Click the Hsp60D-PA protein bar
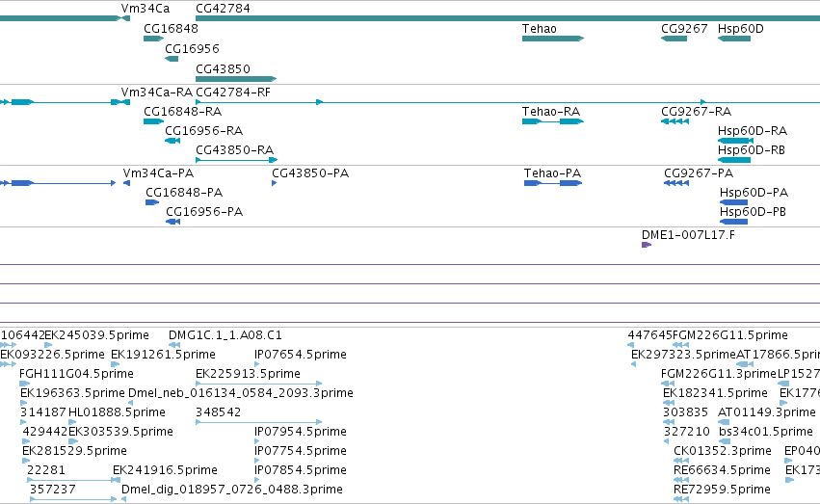Viewport: 820px width, 504px height. point(733,202)
